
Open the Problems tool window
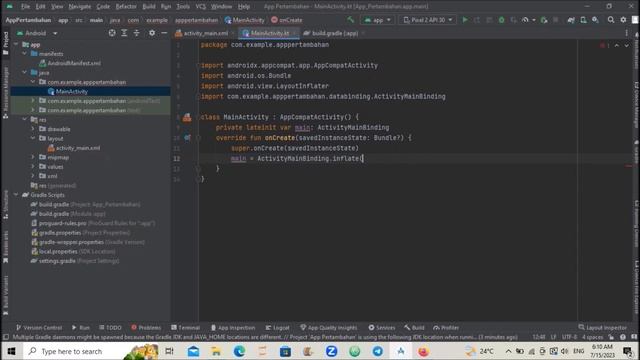pos(146,327)
